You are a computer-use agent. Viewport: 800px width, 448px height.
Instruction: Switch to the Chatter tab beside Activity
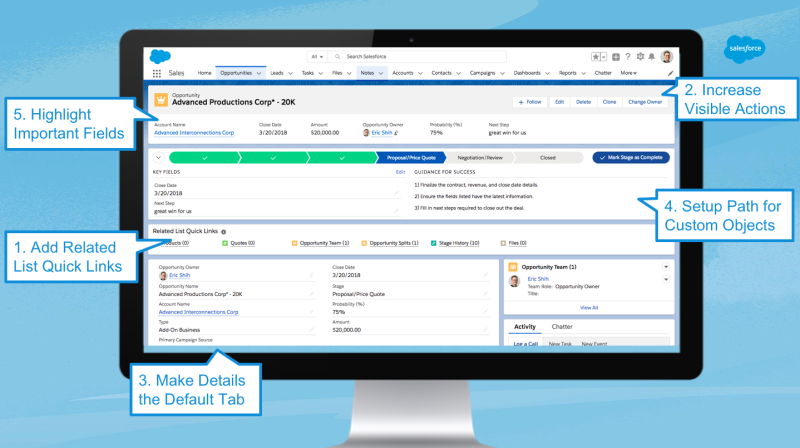(x=562, y=327)
